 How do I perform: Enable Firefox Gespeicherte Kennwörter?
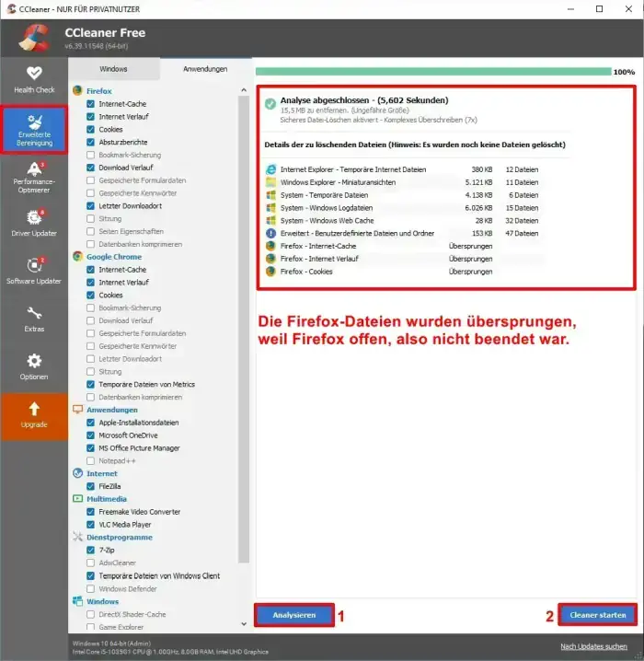click(90, 193)
